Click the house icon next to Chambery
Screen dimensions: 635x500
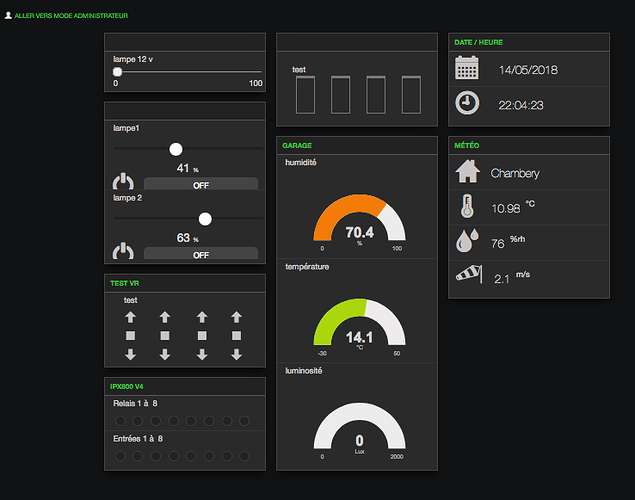[467, 172]
